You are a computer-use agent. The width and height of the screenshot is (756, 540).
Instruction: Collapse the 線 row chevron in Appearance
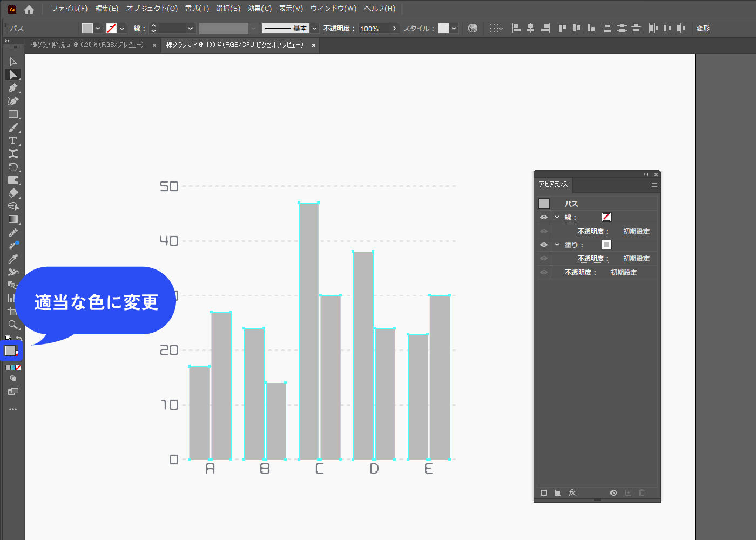pyautogui.click(x=557, y=217)
